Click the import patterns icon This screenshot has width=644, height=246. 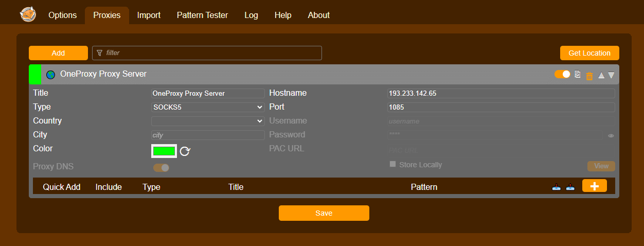pos(556,187)
